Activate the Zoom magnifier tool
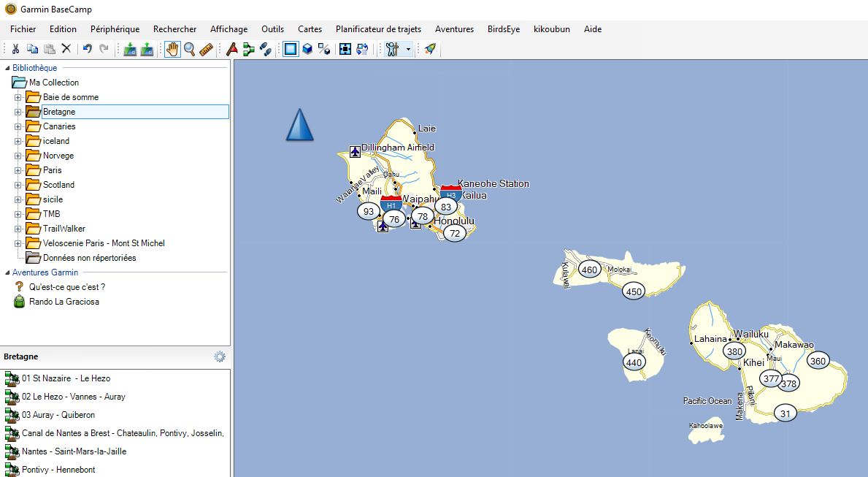 [x=189, y=49]
